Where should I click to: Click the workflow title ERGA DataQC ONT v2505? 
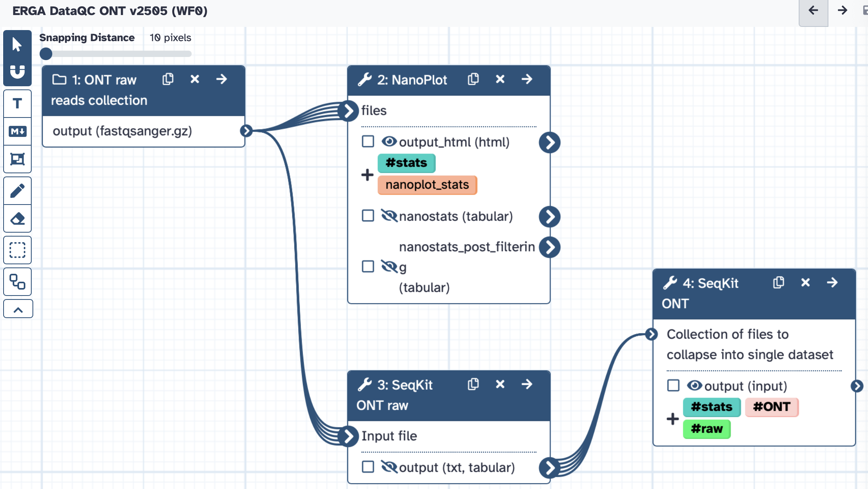(110, 11)
